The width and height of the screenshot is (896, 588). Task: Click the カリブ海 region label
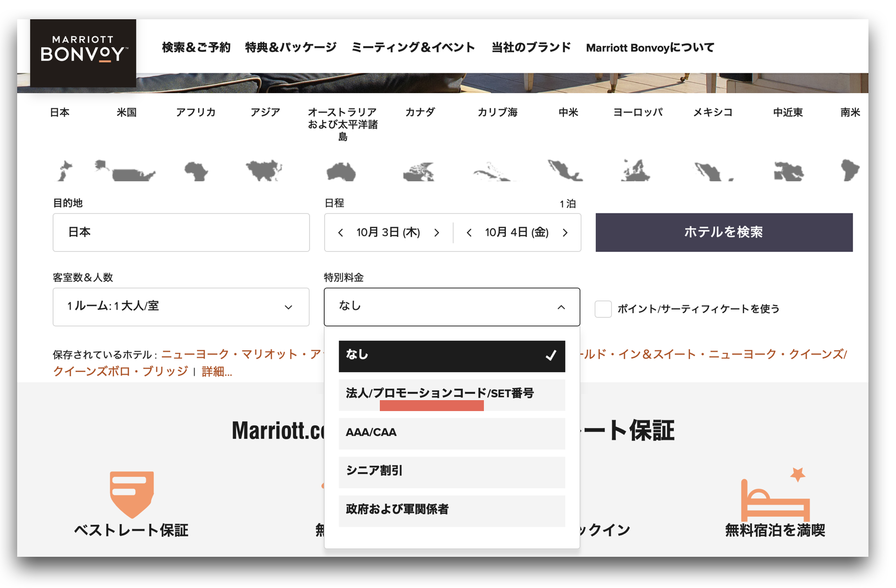coord(497,112)
